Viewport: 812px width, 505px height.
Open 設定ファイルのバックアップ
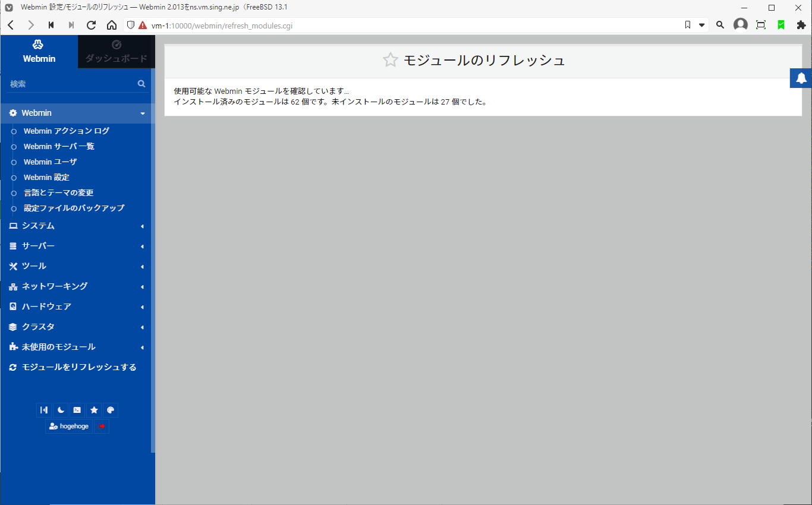click(x=74, y=208)
